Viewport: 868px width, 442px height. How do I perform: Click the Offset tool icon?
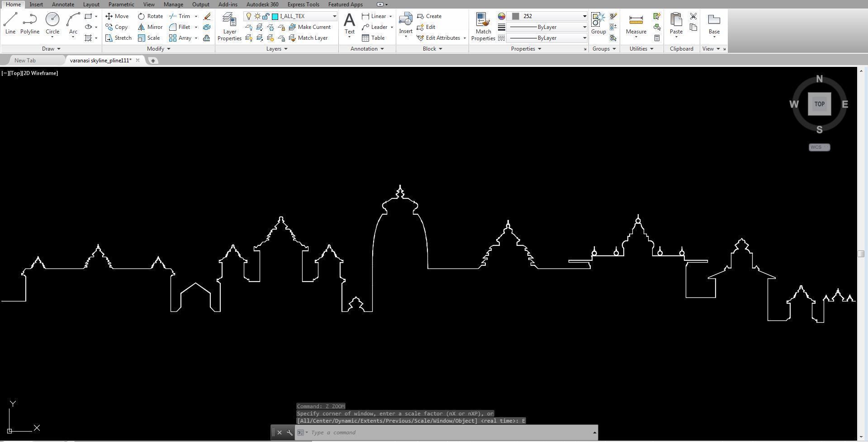(x=207, y=38)
